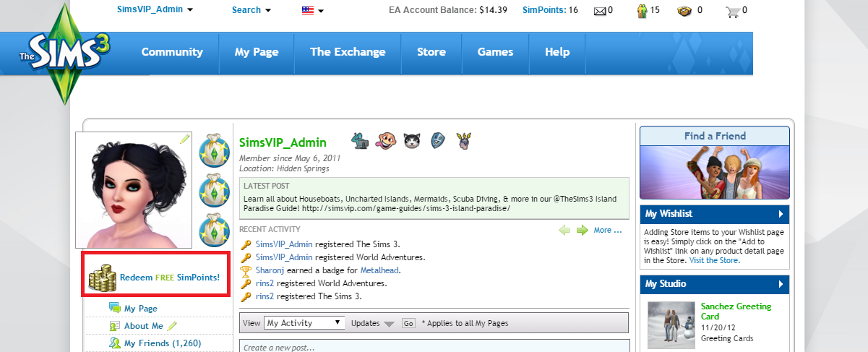Viewport: 868px width, 352px height.
Task: Open the flag language selector dropdown
Action: [312, 11]
